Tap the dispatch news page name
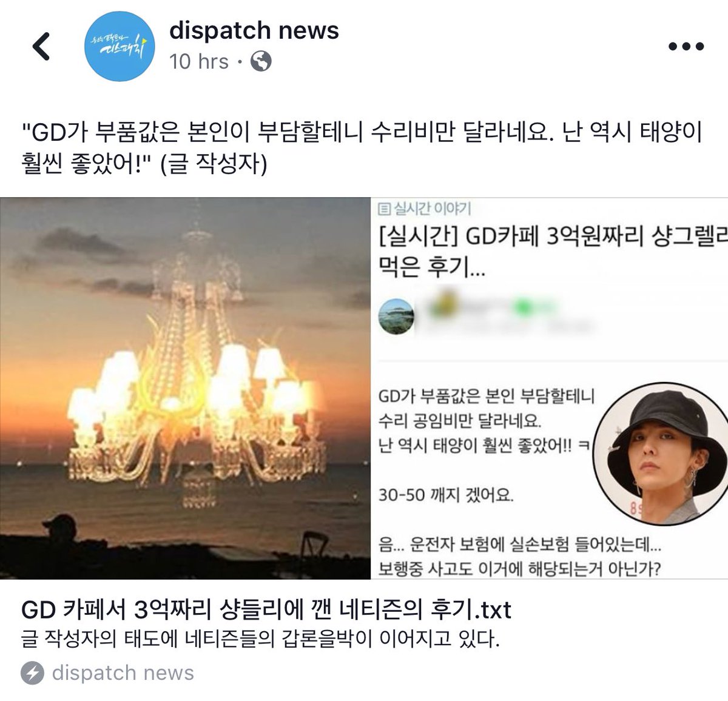This screenshot has width=728, height=701. coord(254,30)
